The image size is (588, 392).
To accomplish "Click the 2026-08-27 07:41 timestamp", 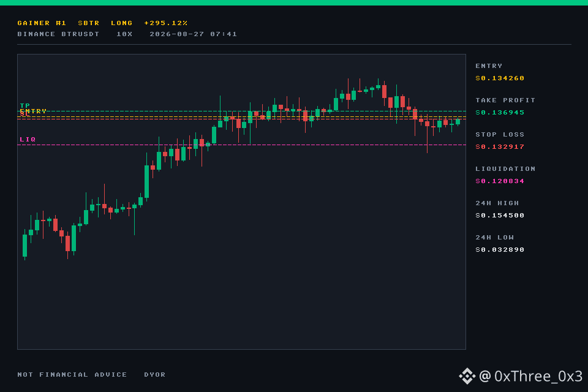I will [193, 34].
